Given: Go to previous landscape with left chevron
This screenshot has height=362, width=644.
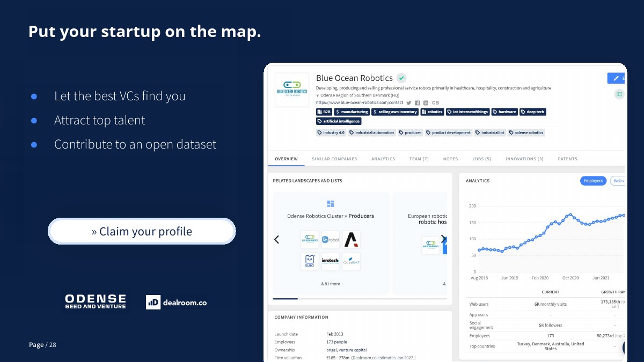Looking at the screenshot, I should click(277, 240).
